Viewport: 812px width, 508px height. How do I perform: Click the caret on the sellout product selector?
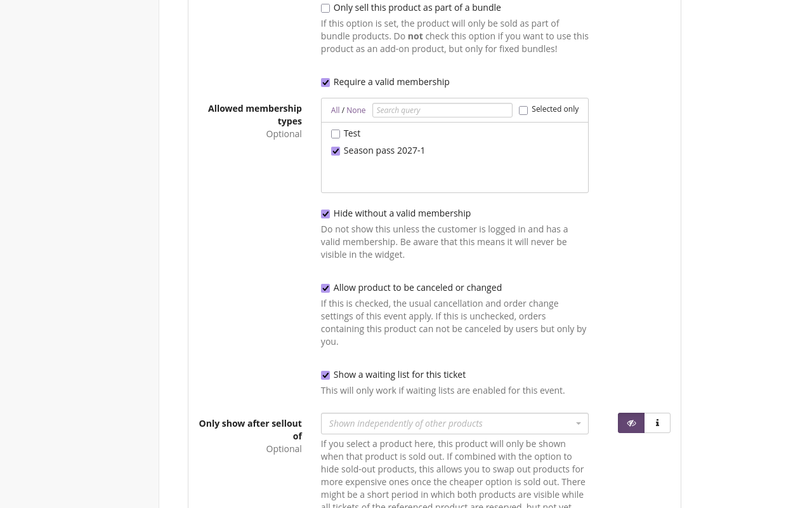click(578, 424)
